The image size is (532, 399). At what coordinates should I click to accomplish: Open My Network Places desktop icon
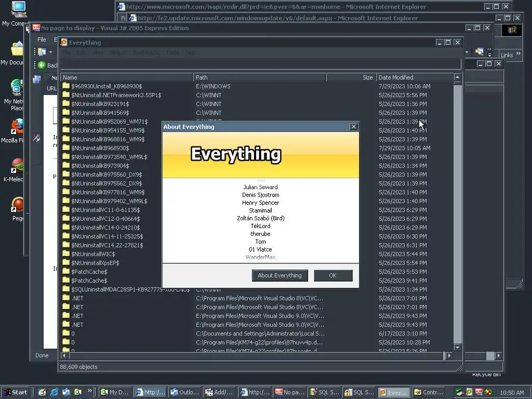pyautogui.click(x=17, y=87)
